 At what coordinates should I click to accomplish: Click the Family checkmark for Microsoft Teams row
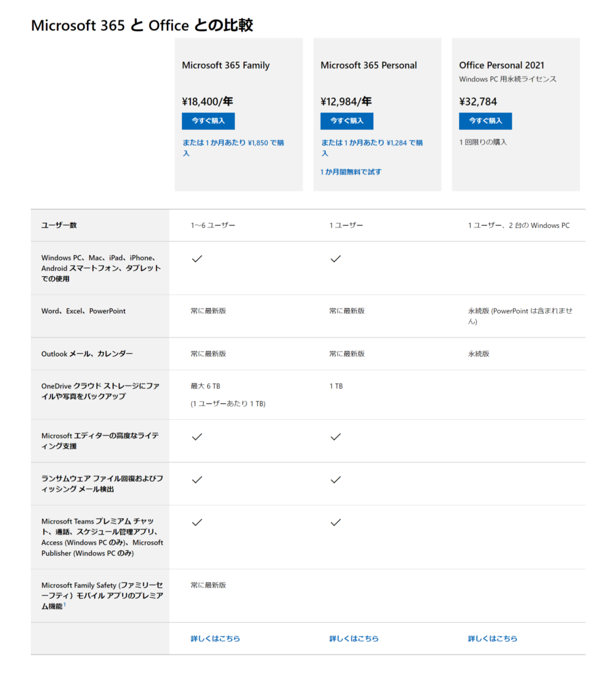(197, 522)
